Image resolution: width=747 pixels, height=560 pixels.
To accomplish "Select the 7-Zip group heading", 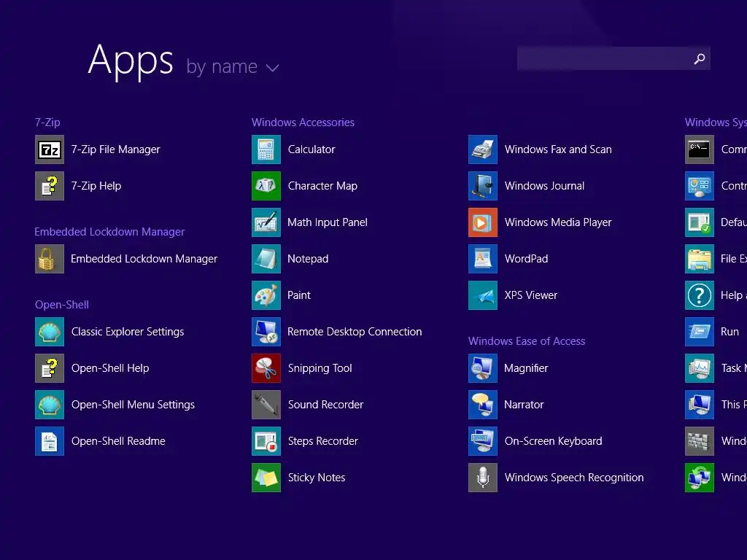I will point(47,122).
